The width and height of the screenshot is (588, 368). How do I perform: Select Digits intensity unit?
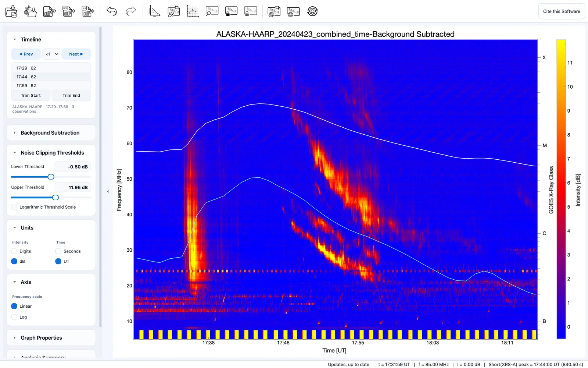(x=14, y=251)
